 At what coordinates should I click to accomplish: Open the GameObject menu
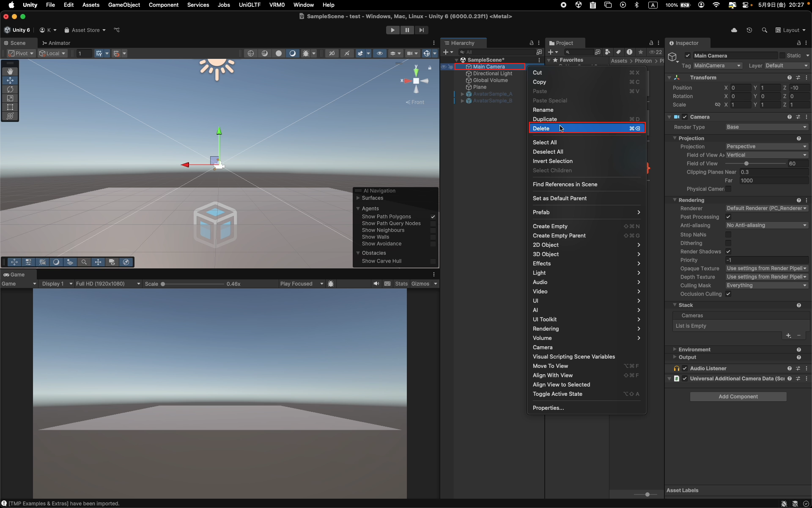[124, 5]
